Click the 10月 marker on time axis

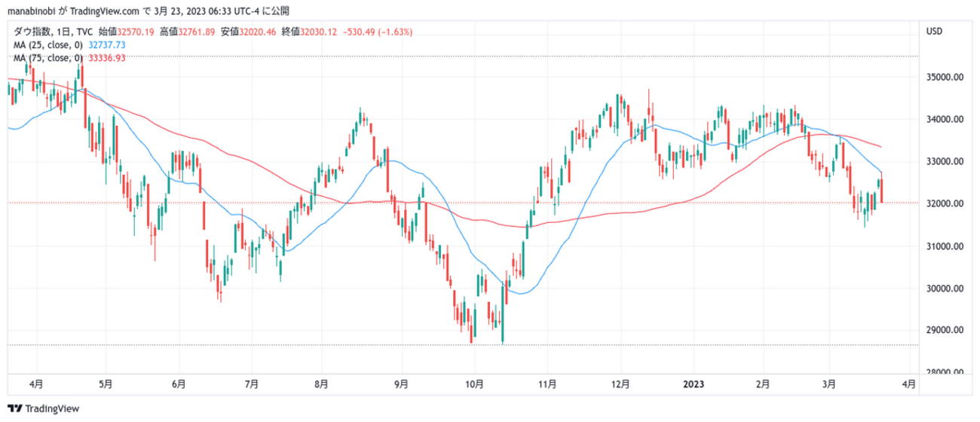click(x=474, y=384)
